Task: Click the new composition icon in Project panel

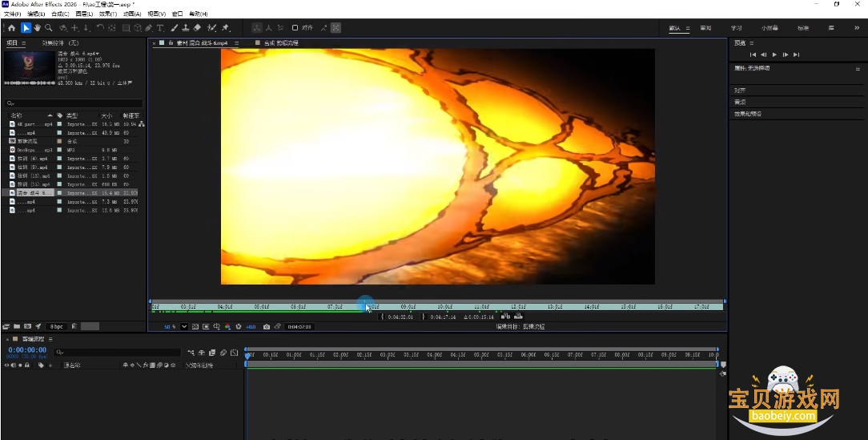Action: [x=28, y=326]
